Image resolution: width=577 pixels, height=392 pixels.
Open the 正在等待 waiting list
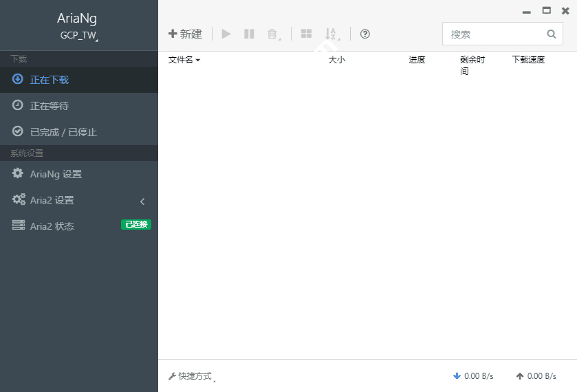point(50,106)
